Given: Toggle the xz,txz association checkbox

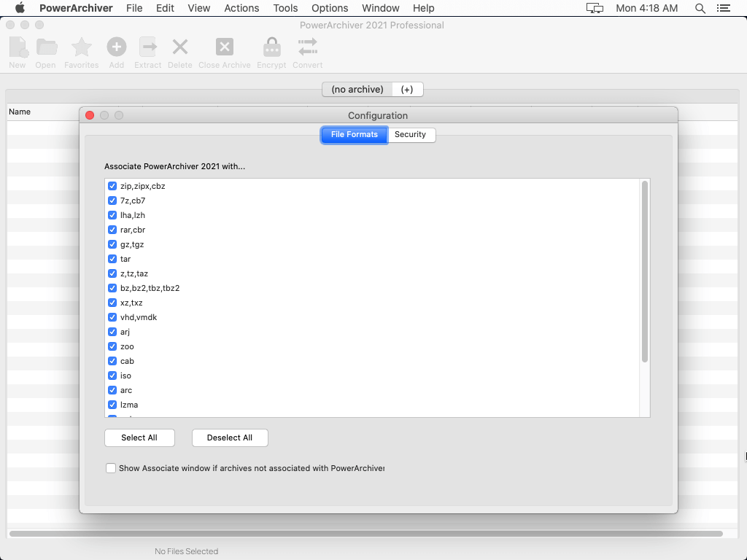Looking at the screenshot, I should click(112, 303).
